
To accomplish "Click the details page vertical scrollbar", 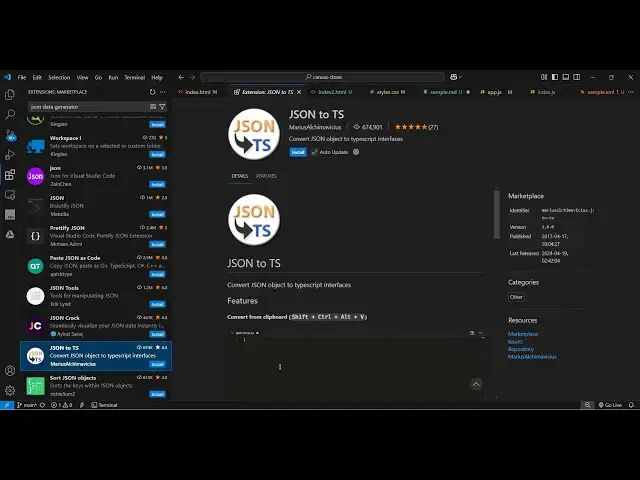I will coord(497,214).
